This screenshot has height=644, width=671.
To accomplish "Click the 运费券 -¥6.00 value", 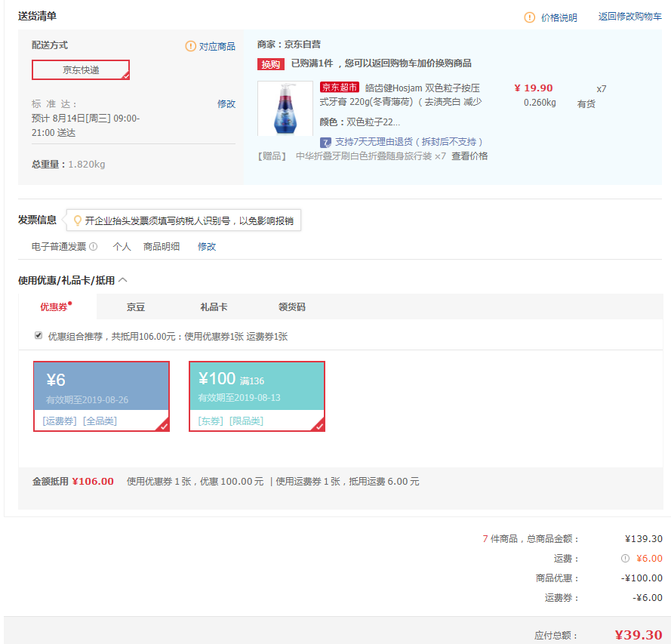I will coord(648,598).
